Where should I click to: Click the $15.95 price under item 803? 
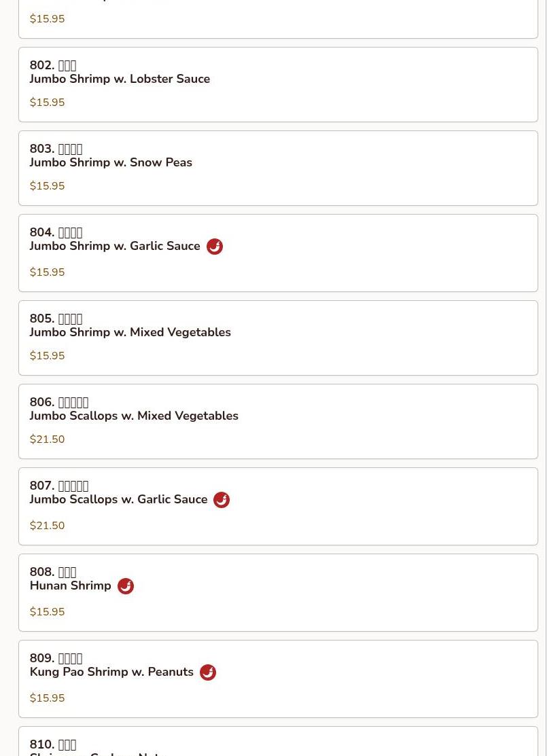[48, 186]
